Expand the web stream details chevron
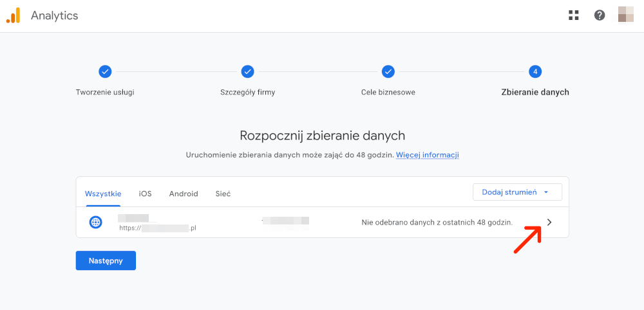This screenshot has height=310, width=644. 549,223
